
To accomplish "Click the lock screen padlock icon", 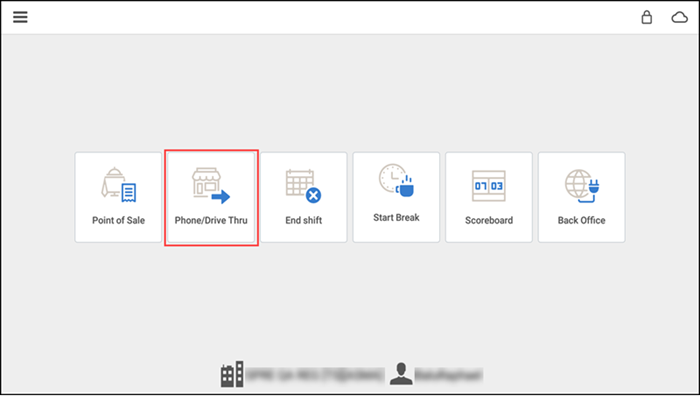I will click(646, 17).
